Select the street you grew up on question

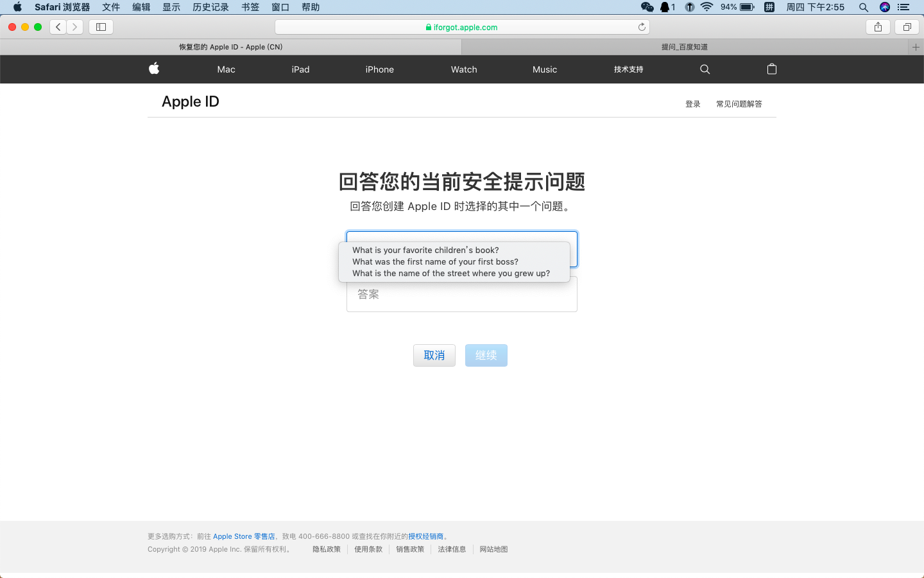[x=451, y=273]
